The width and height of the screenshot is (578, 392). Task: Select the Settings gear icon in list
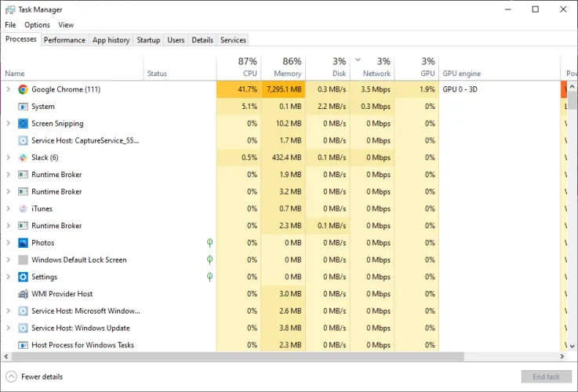coord(23,277)
